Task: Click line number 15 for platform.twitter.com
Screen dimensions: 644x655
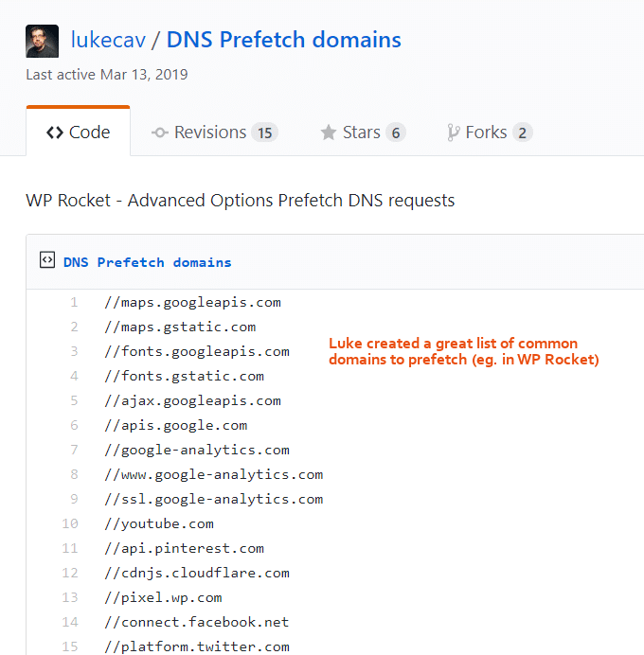Action: click(x=70, y=646)
